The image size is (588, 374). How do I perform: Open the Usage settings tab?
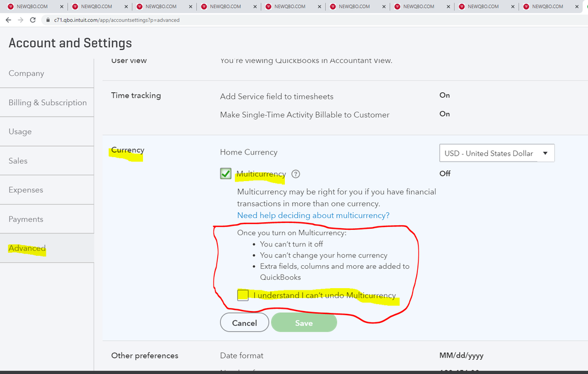tap(47, 132)
